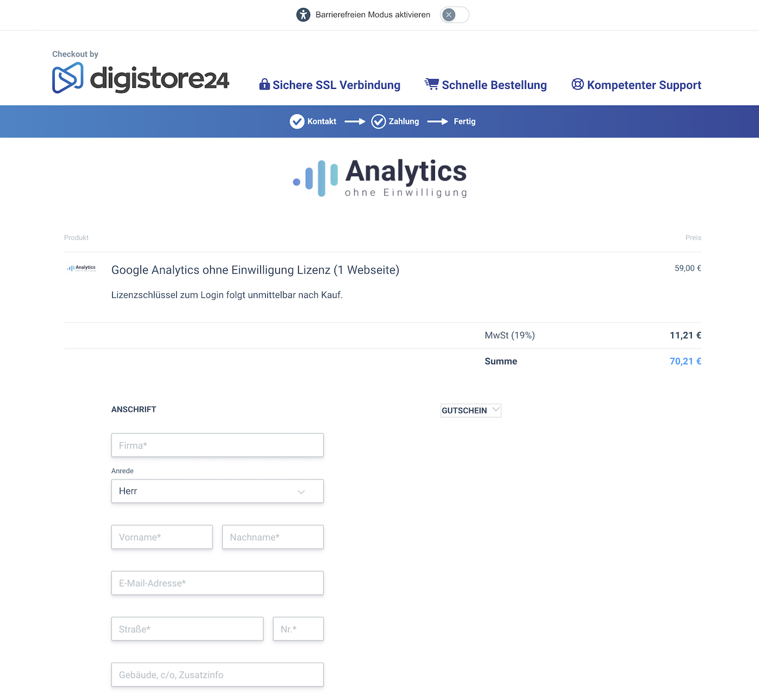Click the E-Mail-Adresse input field
Screen dimensions: 759x700
click(x=217, y=583)
